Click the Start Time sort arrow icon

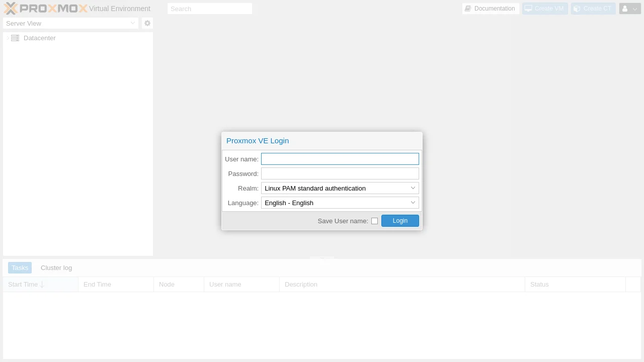coord(42,285)
